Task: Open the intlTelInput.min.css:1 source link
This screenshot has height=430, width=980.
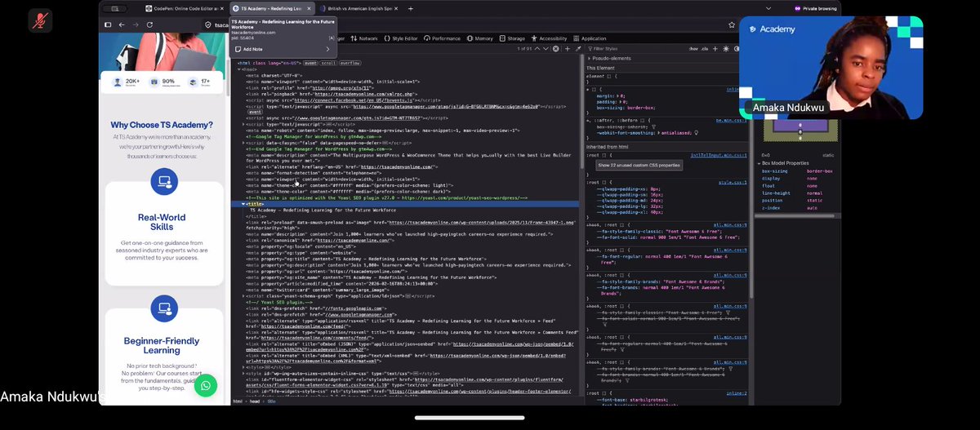Action: coord(719,154)
